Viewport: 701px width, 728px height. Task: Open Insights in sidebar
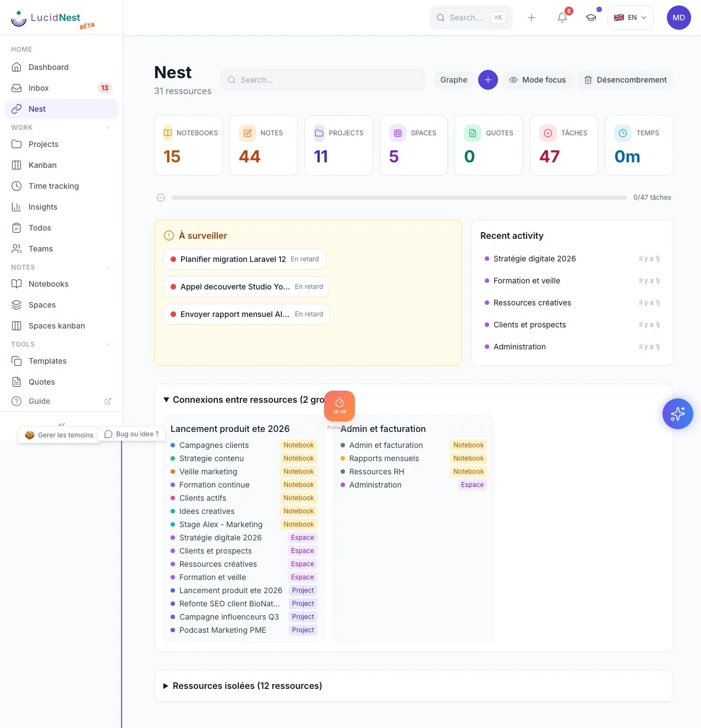(61, 207)
